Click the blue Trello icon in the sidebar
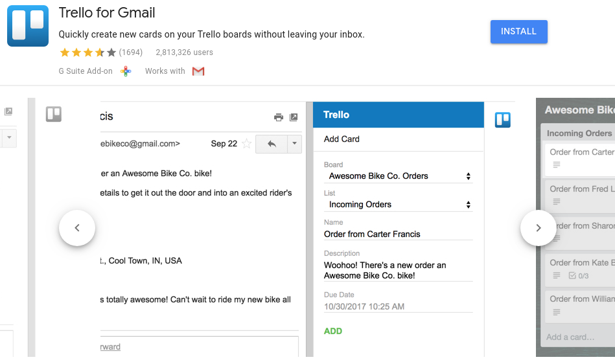Image resolution: width=615 pixels, height=364 pixels. pyautogui.click(x=502, y=120)
